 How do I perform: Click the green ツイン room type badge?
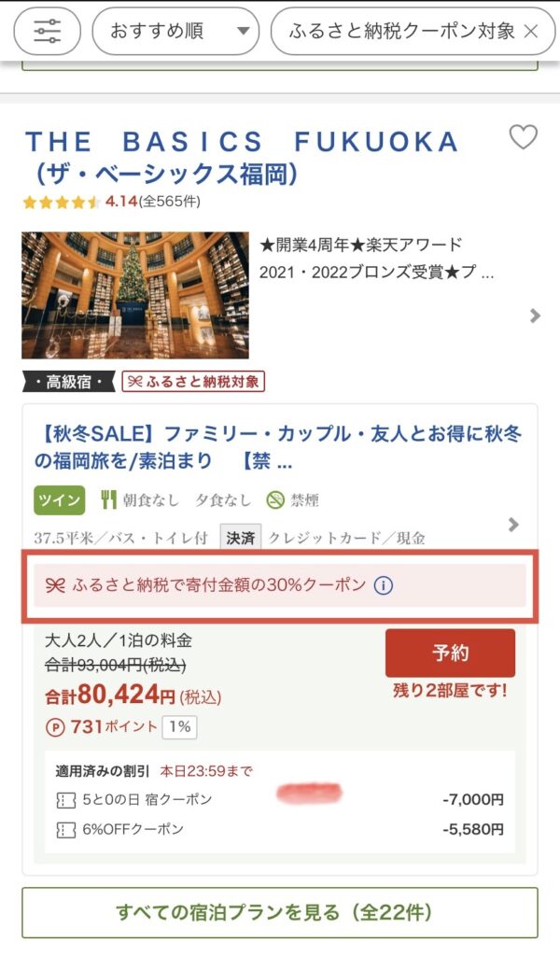[59, 500]
